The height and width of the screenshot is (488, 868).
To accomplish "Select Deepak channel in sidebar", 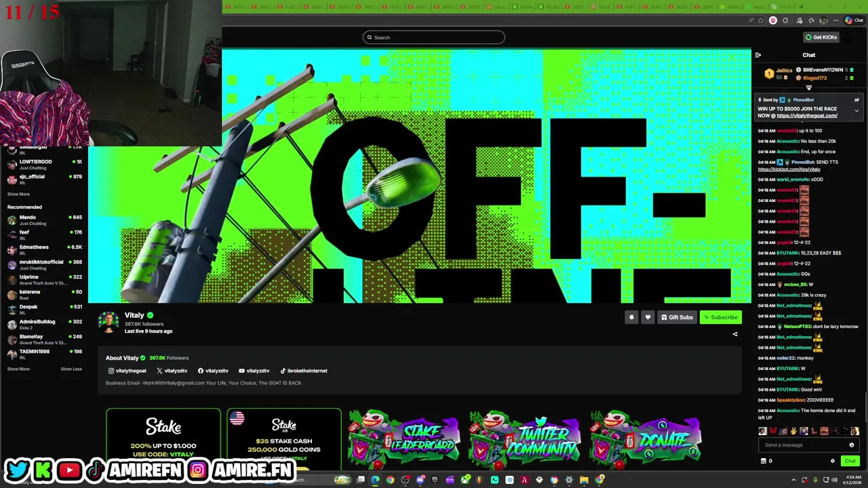I will (44, 310).
